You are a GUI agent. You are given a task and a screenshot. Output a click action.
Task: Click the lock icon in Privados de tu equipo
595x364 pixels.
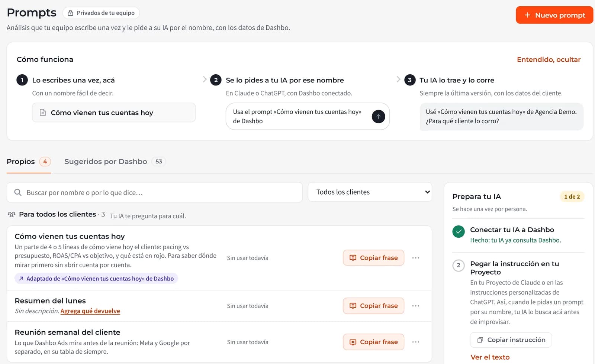point(70,13)
